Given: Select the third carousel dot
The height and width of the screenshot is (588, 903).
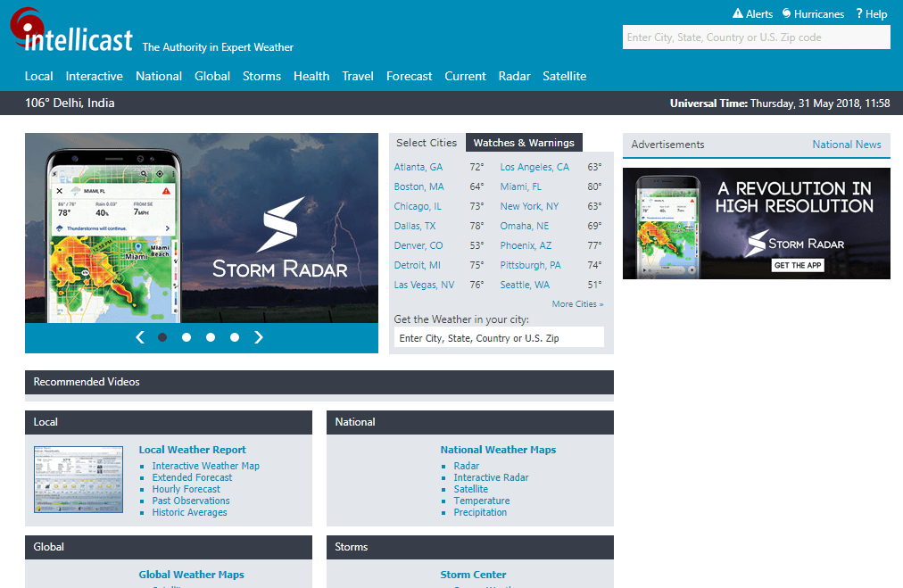Looking at the screenshot, I should [211, 337].
